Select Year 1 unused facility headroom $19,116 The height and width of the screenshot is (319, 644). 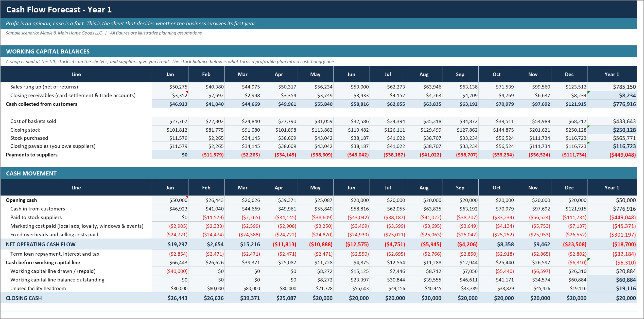tap(612, 288)
